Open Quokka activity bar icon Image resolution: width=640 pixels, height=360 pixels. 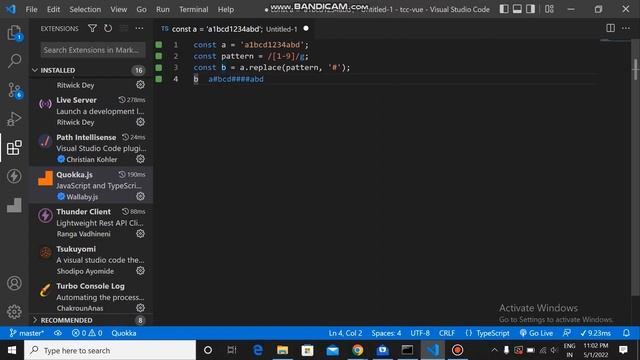14,205
